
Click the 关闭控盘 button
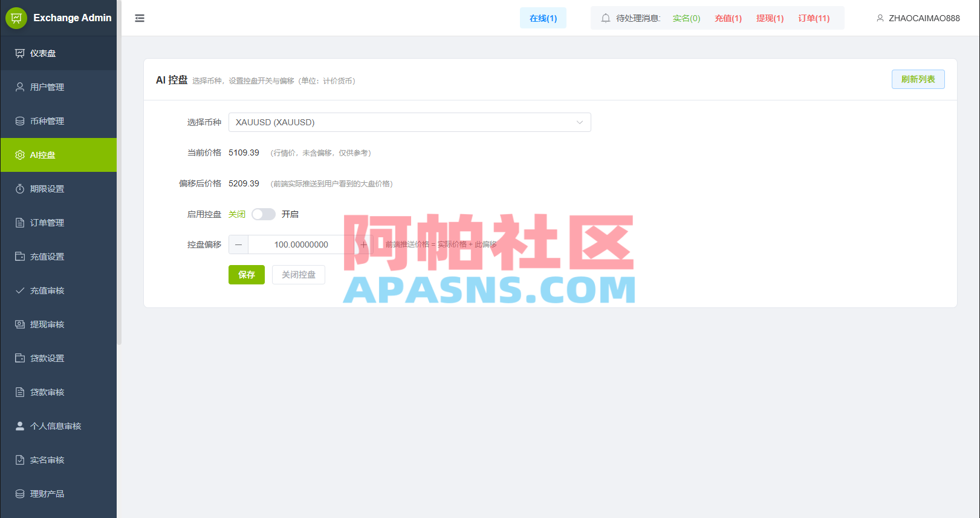coord(299,275)
